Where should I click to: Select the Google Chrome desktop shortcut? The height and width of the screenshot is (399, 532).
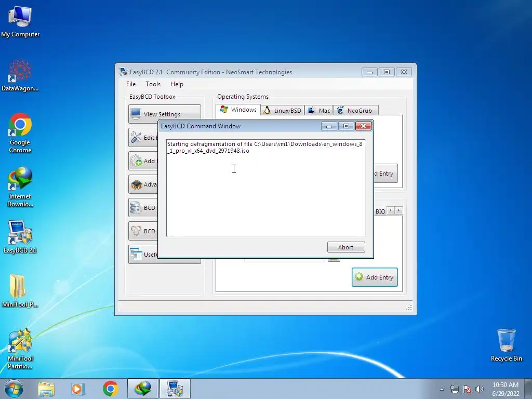click(x=20, y=133)
